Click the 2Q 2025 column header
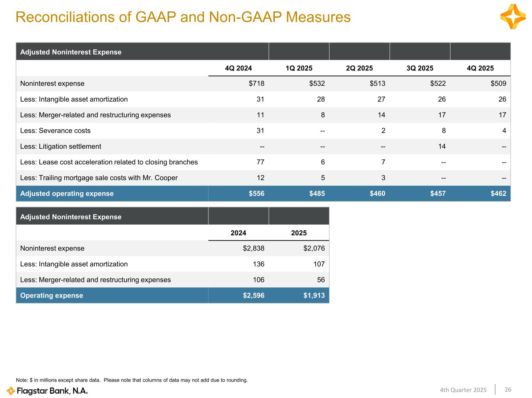532x398 pixels. coord(359,68)
